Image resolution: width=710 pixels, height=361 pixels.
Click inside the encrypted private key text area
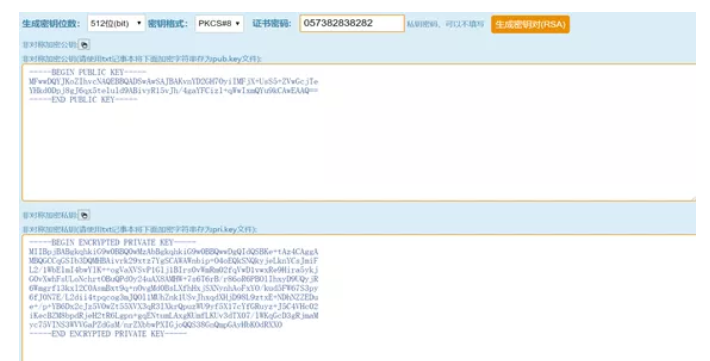(x=359, y=298)
